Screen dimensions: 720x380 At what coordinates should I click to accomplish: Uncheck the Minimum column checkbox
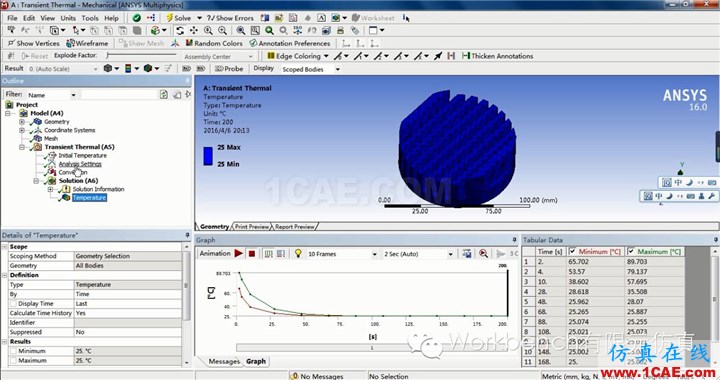(572, 251)
